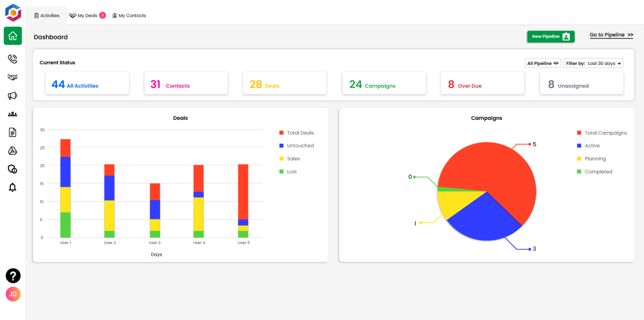Select the phone calls icon in sidebar
This screenshot has width=644, height=320.
[13, 59]
